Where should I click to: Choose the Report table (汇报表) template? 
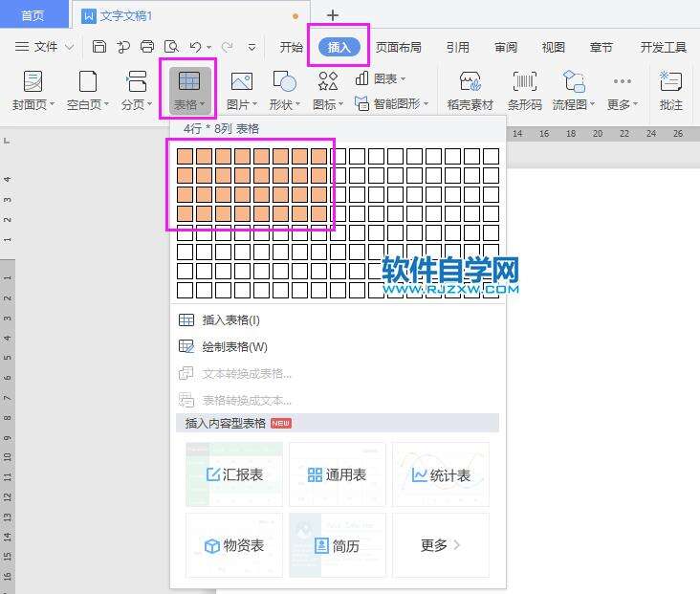[234, 474]
